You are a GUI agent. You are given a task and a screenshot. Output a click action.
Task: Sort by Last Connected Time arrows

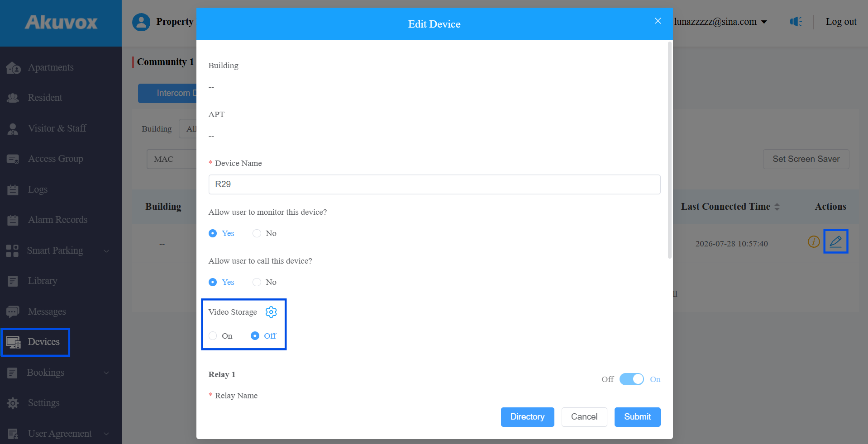click(x=777, y=207)
